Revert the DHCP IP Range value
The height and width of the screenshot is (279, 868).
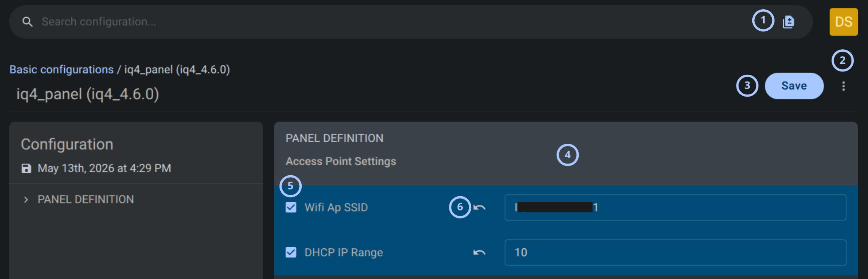point(479,253)
